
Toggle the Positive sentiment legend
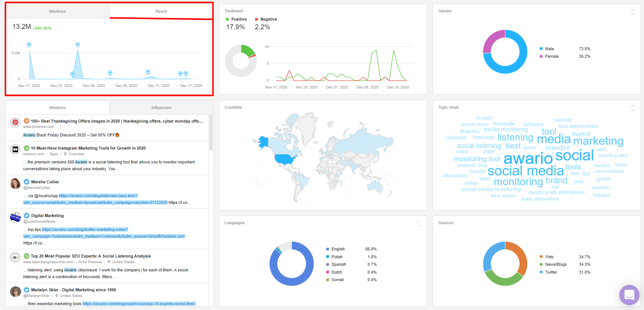(x=236, y=19)
